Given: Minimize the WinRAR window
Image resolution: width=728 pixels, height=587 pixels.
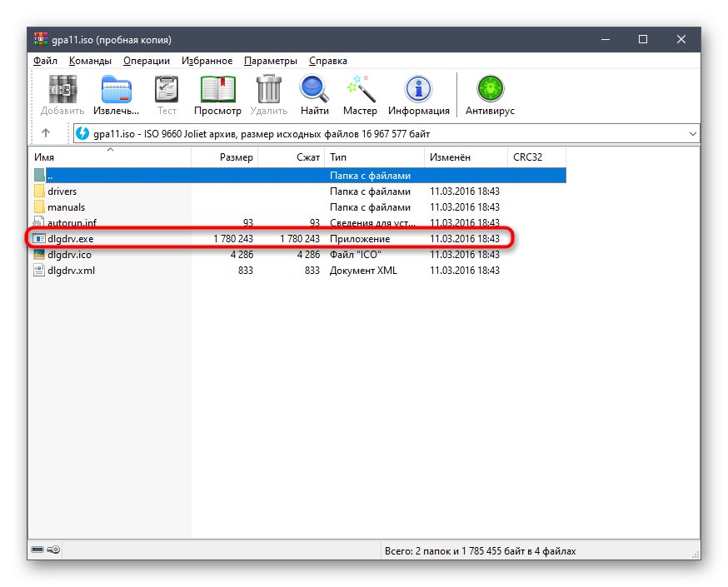Looking at the screenshot, I should tap(606, 39).
